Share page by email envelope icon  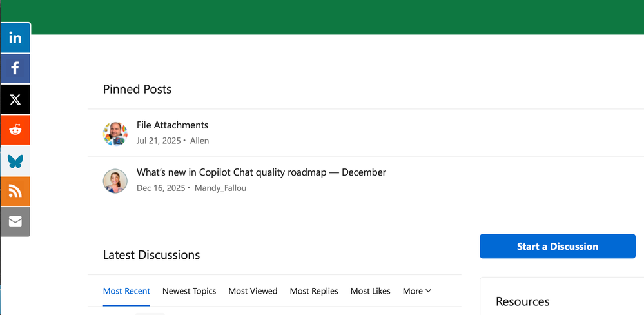[15, 221]
